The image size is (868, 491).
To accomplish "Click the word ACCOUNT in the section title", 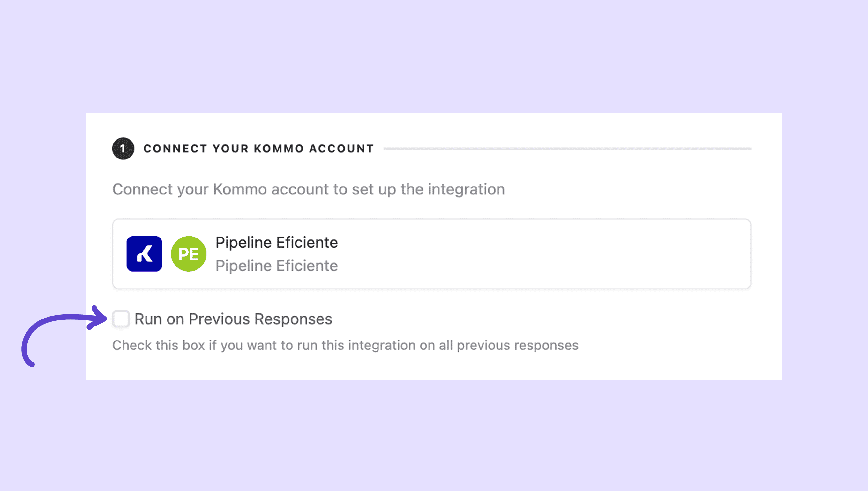I will (x=341, y=149).
